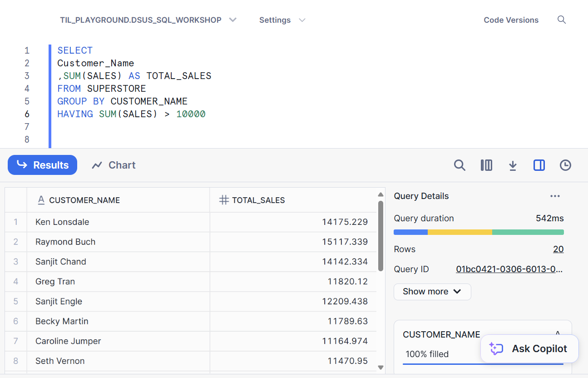588x378 pixels.
Task: Collapse the CUSTOMER_NAME stats card
Action: (x=558, y=333)
